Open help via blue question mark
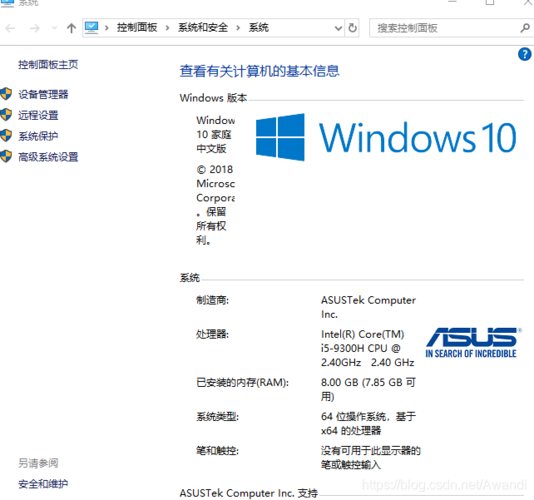The image size is (534, 500). [x=524, y=54]
